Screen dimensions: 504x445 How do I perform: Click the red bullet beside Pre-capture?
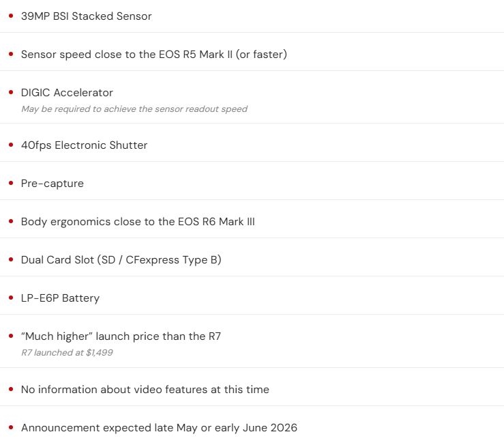pos(10,183)
